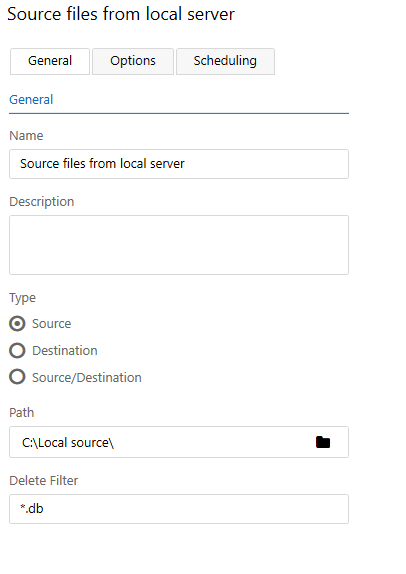Click into the Name input field
The height and width of the screenshot is (574, 406).
[179, 164]
